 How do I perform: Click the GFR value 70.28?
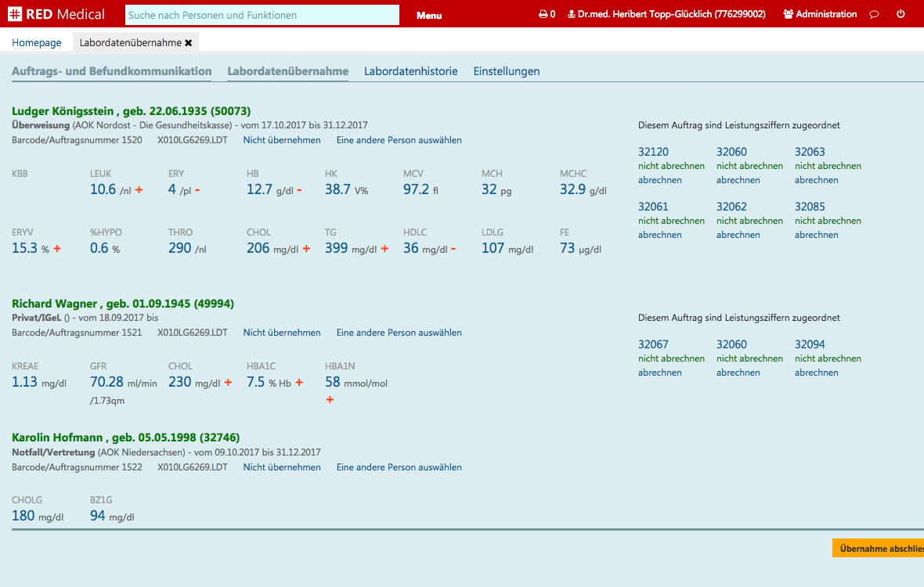pos(106,381)
